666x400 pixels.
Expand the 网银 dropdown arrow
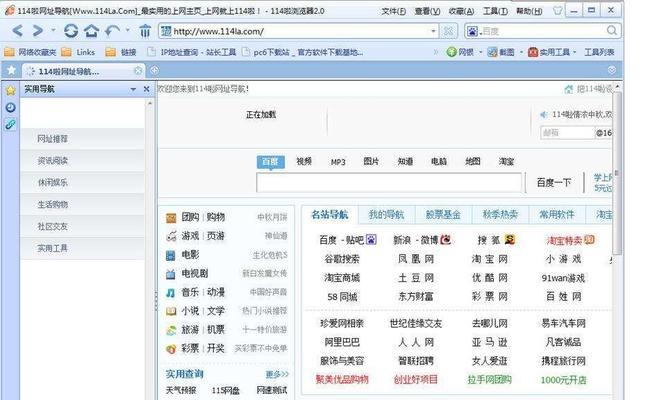click(x=481, y=52)
